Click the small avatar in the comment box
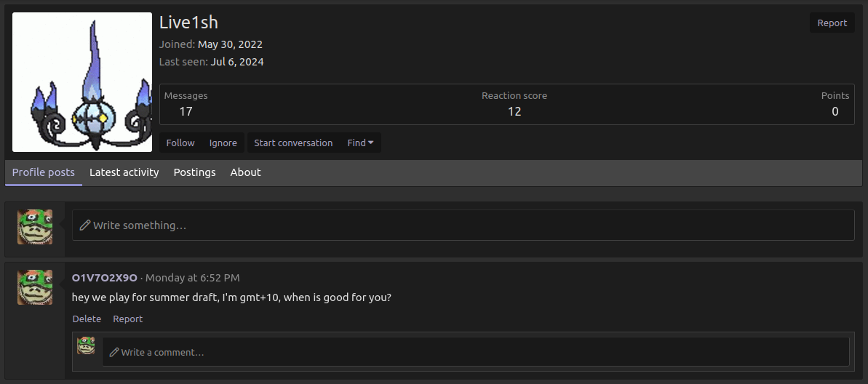The width and height of the screenshot is (868, 384). pyautogui.click(x=86, y=345)
